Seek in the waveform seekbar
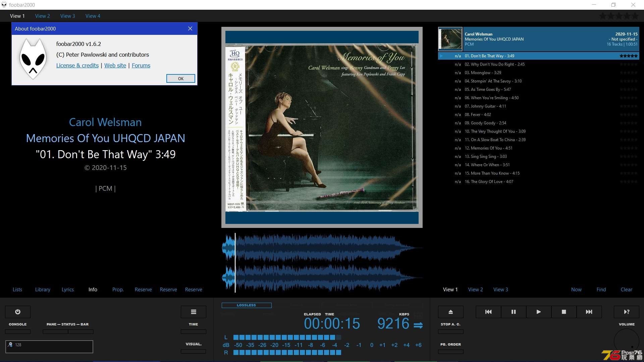This screenshot has height=362, width=644. (322, 263)
